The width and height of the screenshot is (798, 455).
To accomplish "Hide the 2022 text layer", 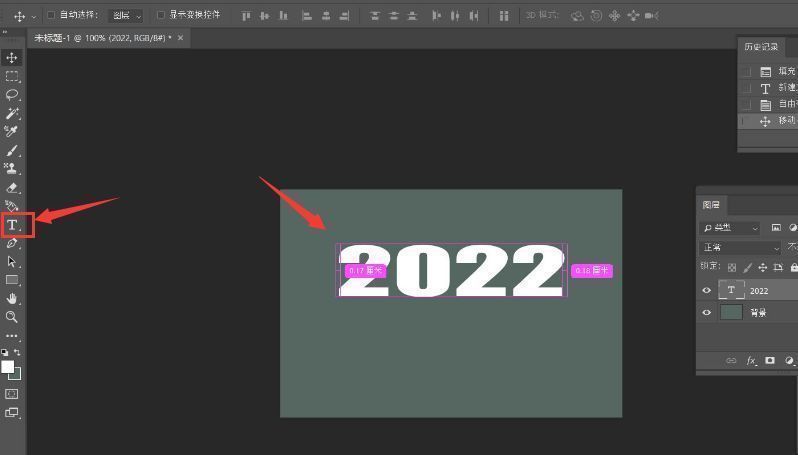I will pyautogui.click(x=707, y=290).
